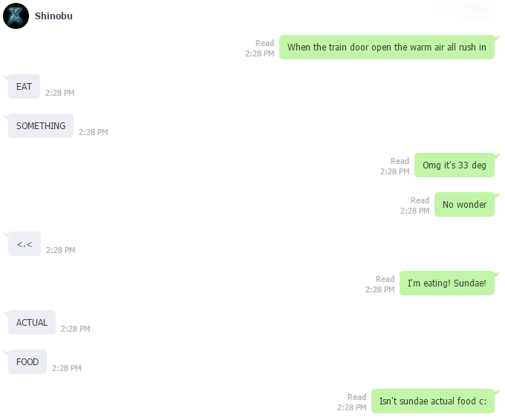Click Read receipt beside 'Omg it's 33 deg'

point(400,161)
